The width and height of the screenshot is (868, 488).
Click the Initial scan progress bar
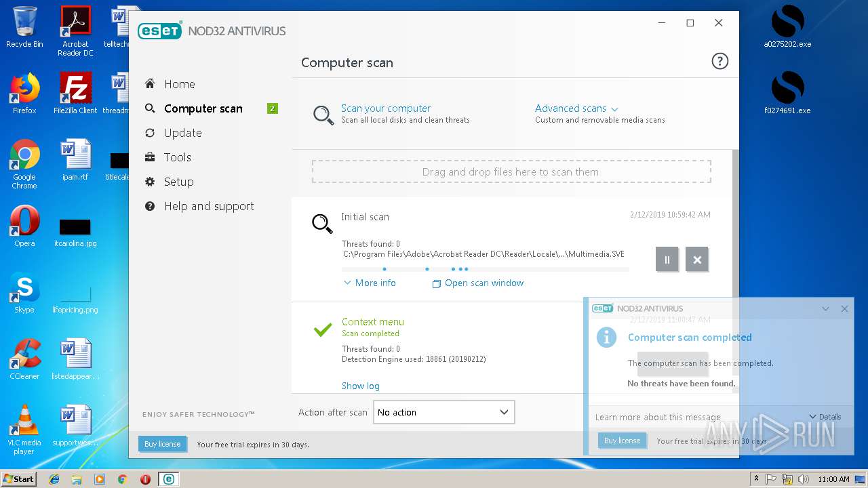click(x=486, y=269)
